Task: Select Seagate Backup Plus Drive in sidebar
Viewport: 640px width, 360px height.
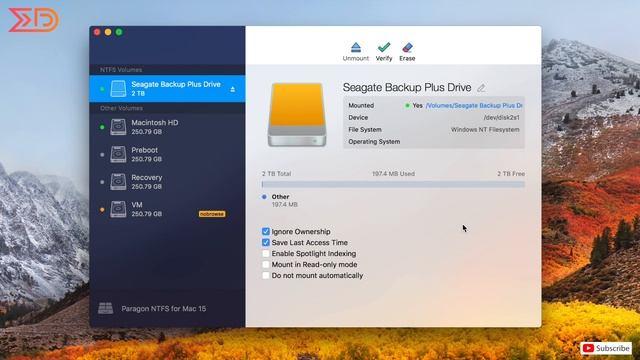Action: point(167,89)
